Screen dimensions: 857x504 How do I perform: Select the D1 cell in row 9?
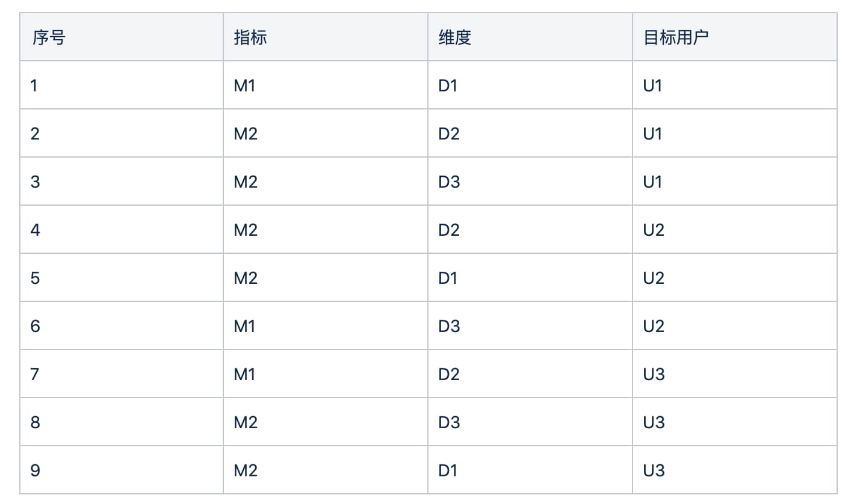448,470
